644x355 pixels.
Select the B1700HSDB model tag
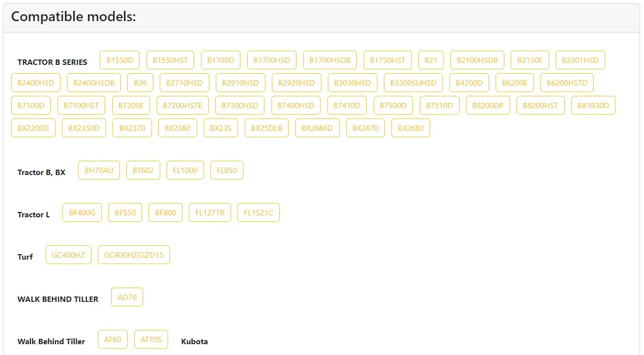click(330, 60)
